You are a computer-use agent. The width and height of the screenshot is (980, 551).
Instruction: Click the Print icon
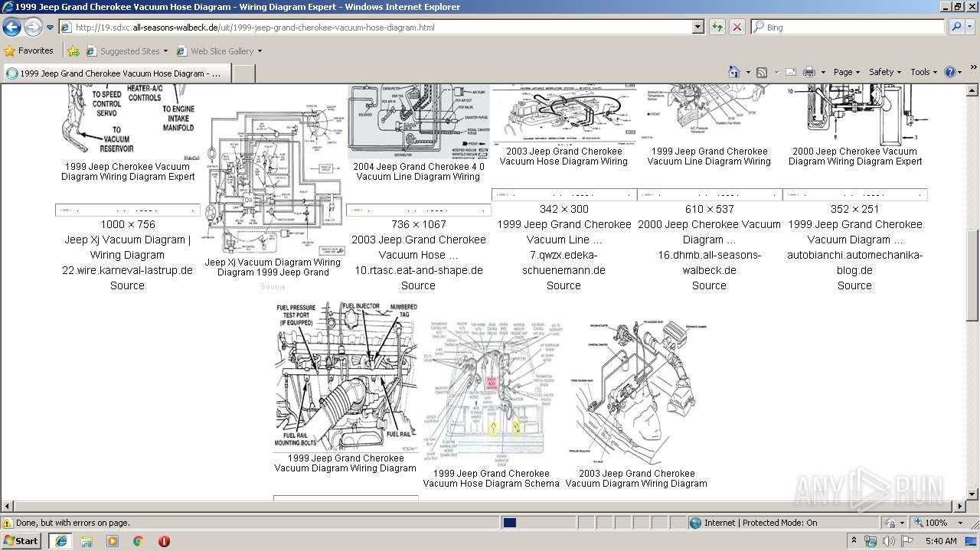[x=809, y=72]
